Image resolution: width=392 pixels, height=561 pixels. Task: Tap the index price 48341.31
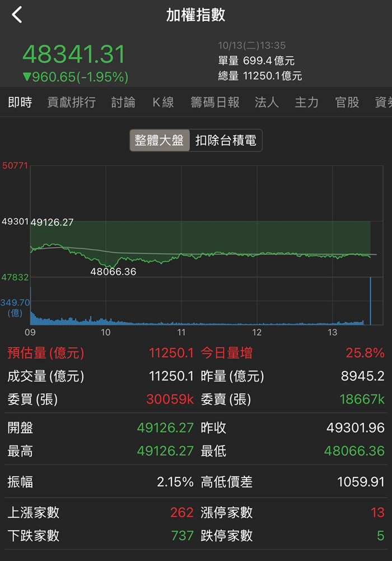coord(74,54)
